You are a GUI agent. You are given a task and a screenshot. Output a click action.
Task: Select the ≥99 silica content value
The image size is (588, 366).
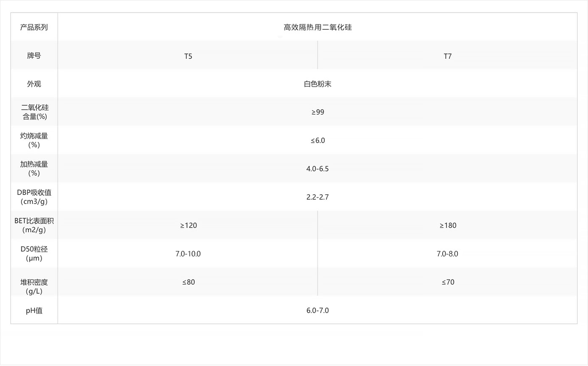(318, 112)
